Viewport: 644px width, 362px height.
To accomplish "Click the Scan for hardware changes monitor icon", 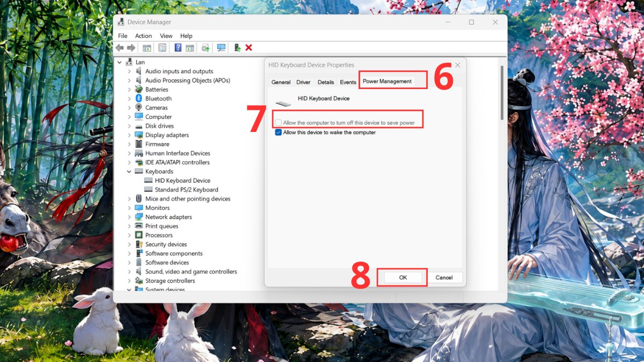I will tap(221, 48).
